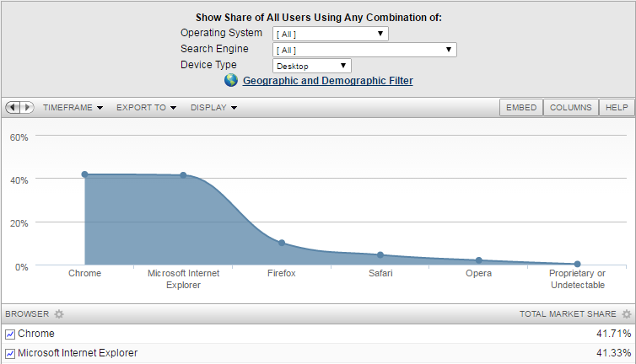Click the globe icon beside Geographic filter
This screenshot has width=636, height=364.
pyautogui.click(x=232, y=81)
